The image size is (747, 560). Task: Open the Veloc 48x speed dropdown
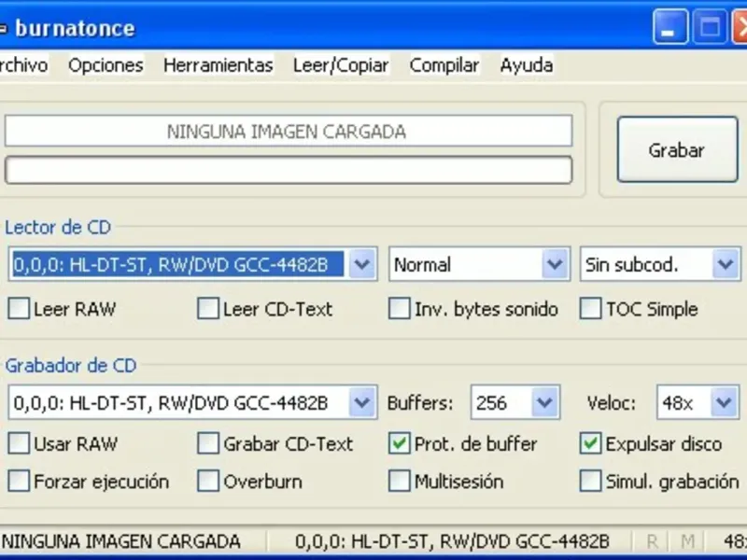coord(725,403)
